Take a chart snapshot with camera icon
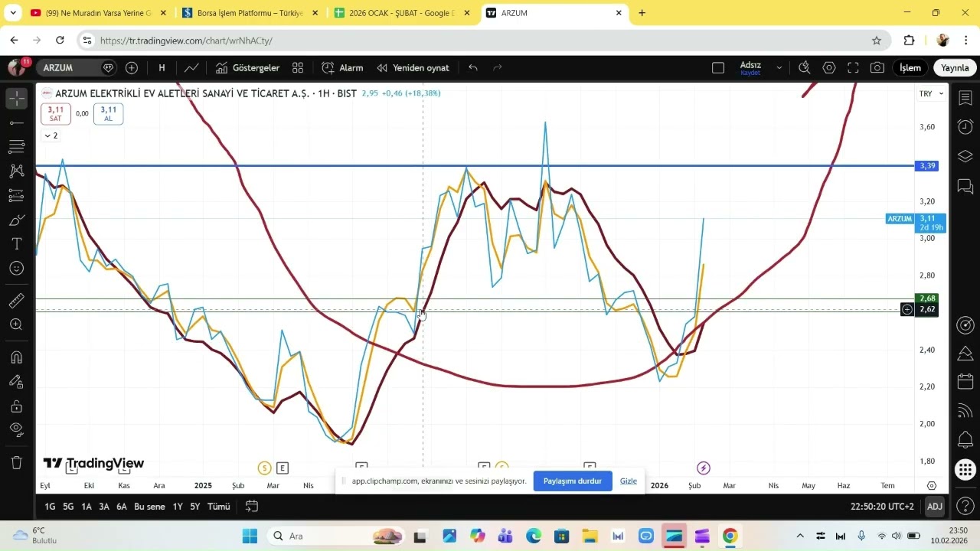Screen dimensions: 980x551 pyautogui.click(x=877, y=67)
